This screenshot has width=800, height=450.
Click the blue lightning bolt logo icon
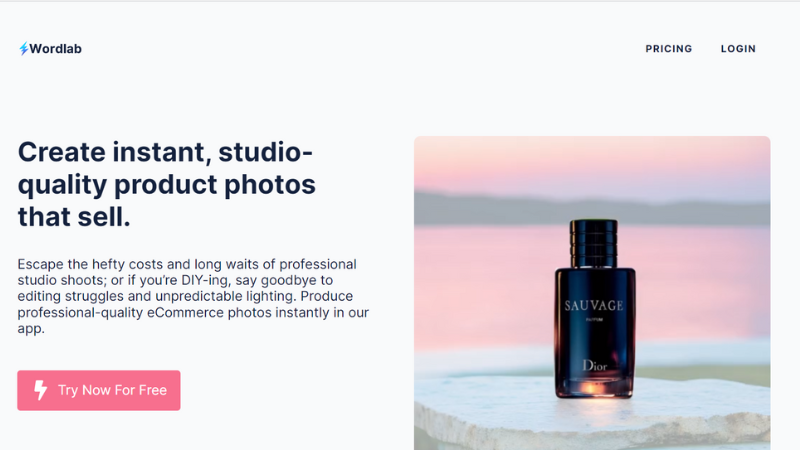[23, 48]
